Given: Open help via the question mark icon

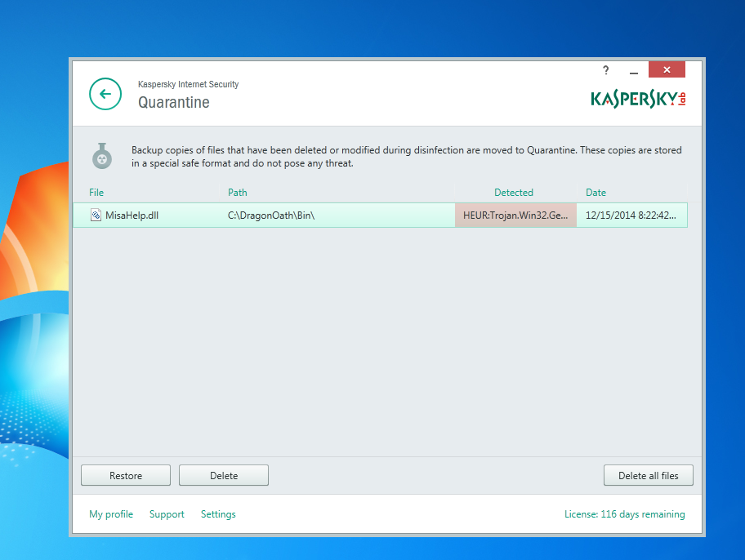Looking at the screenshot, I should [x=606, y=70].
